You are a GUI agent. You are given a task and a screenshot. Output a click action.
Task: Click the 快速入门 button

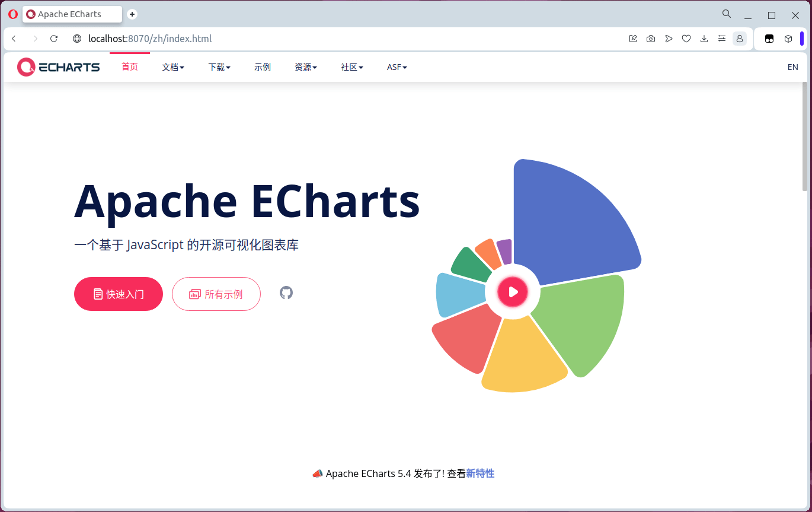(x=119, y=294)
